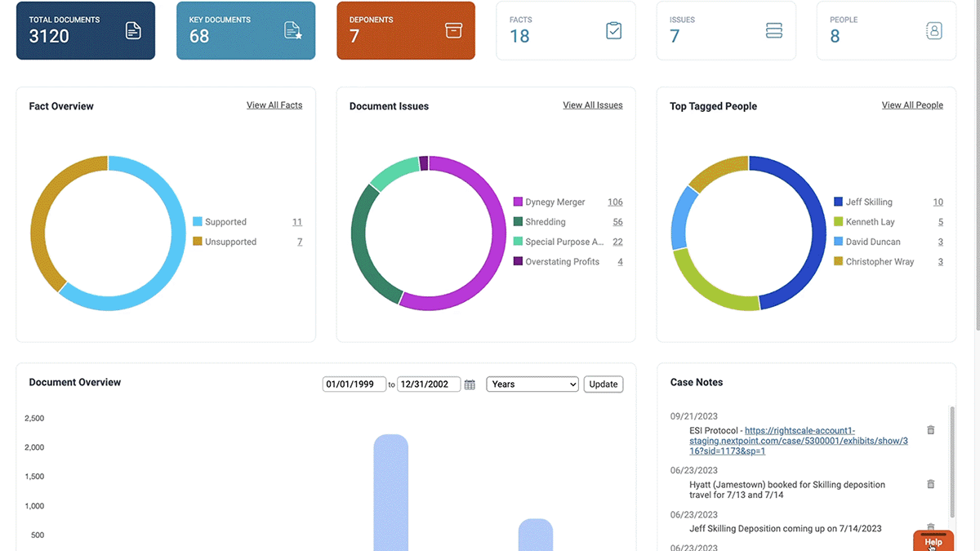
Task: Click the Deponents archive box icon
Action: (453, 31)
